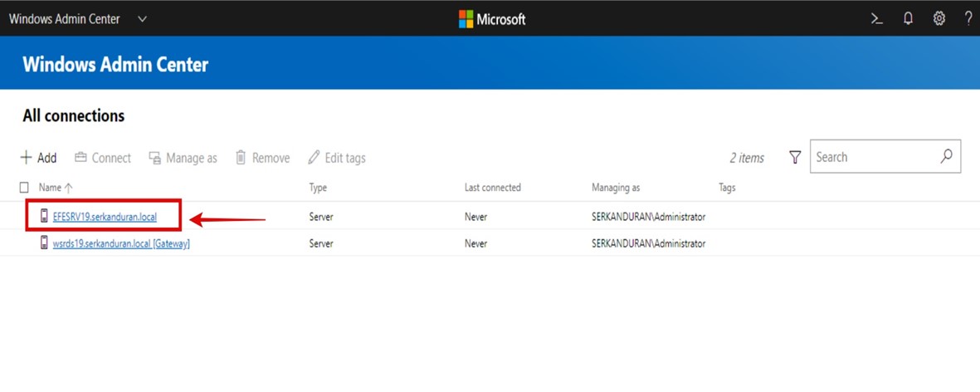Open the notifications bell

click(x=908, y=19)
